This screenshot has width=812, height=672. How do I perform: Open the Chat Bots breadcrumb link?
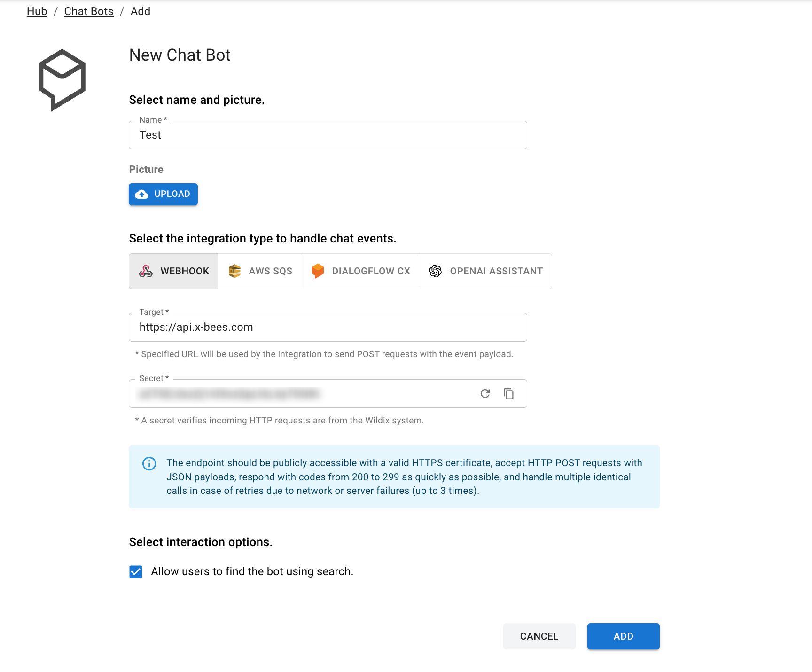88,11
